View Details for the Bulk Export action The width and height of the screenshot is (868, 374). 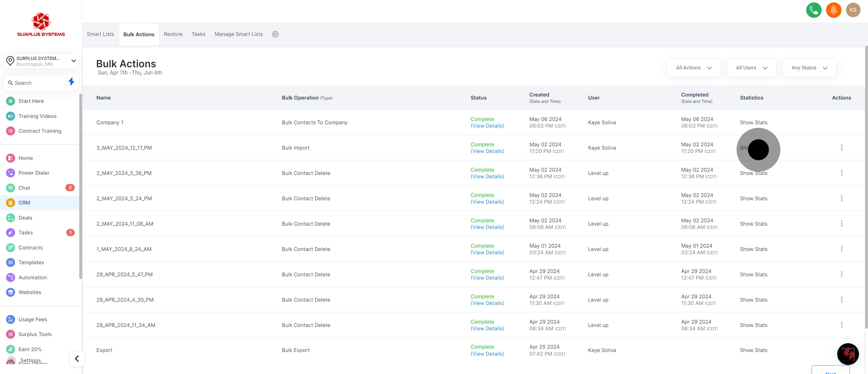487,354
